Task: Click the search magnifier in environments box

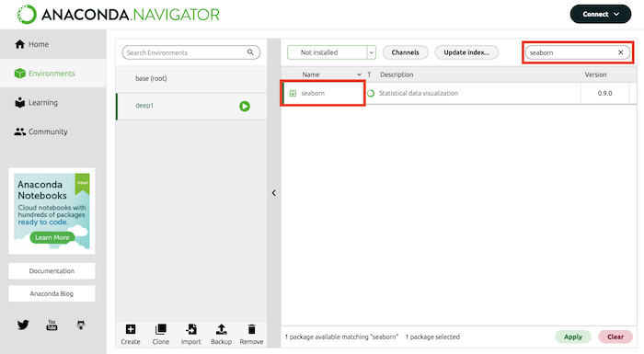Action: 250,52
